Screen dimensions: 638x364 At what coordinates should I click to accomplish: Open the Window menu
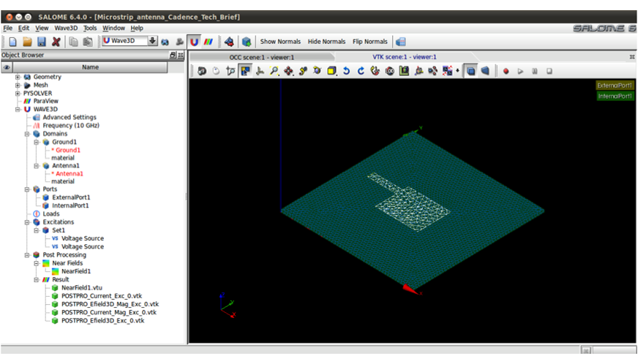click(x=113, y=28)
